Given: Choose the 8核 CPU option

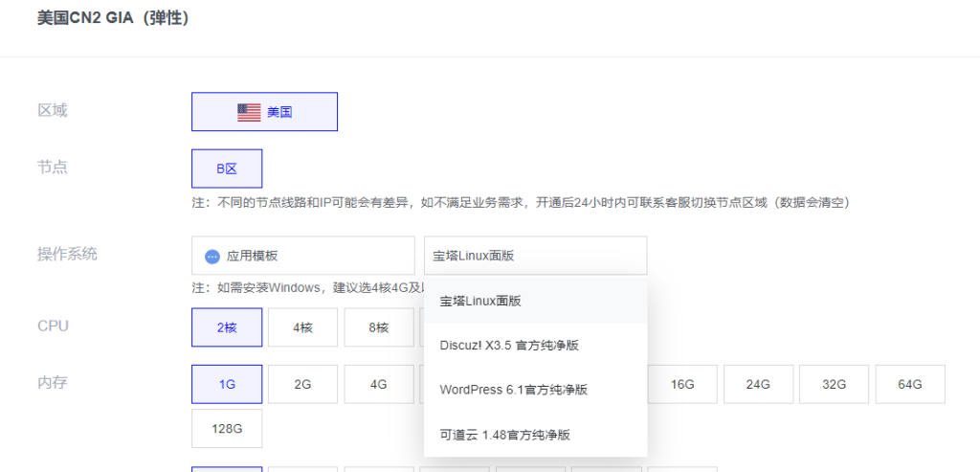Looking at the screenshot, I should click(379, 327).
